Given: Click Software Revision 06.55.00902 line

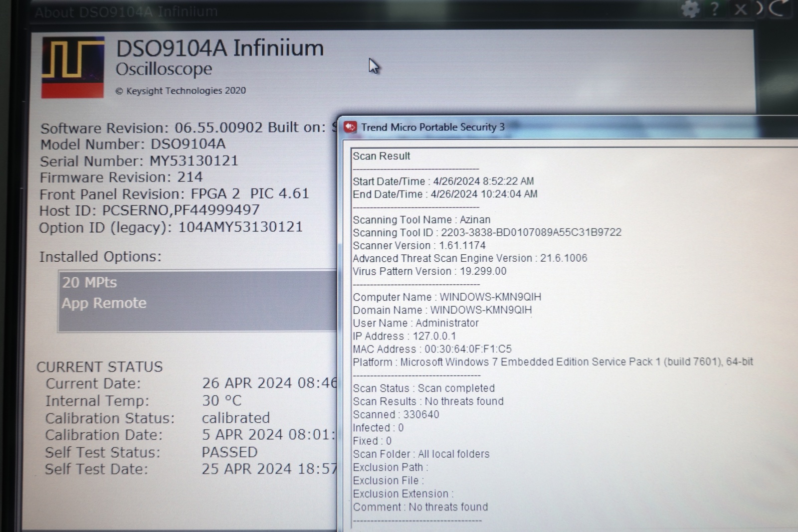Looking at the screenshot, I should click(x=189, y=128).
